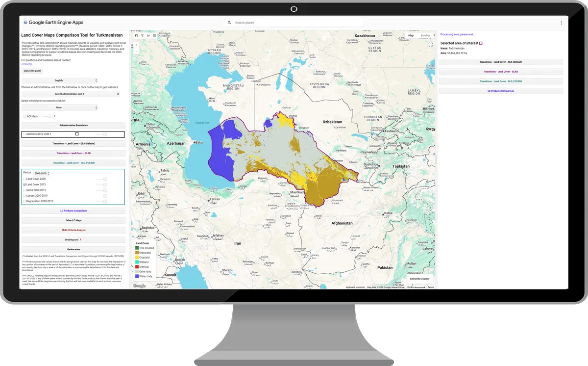Expand LC Products Comparison in left panel
The width and height of the screenshot is (588, 366).
[x=73, y=210]
